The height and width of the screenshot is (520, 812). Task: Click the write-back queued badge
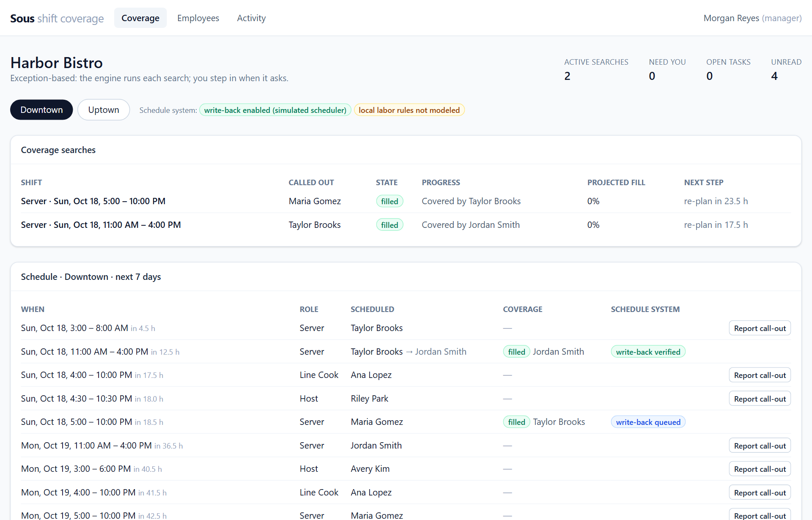pyautogui.click(x=648, y=422)
